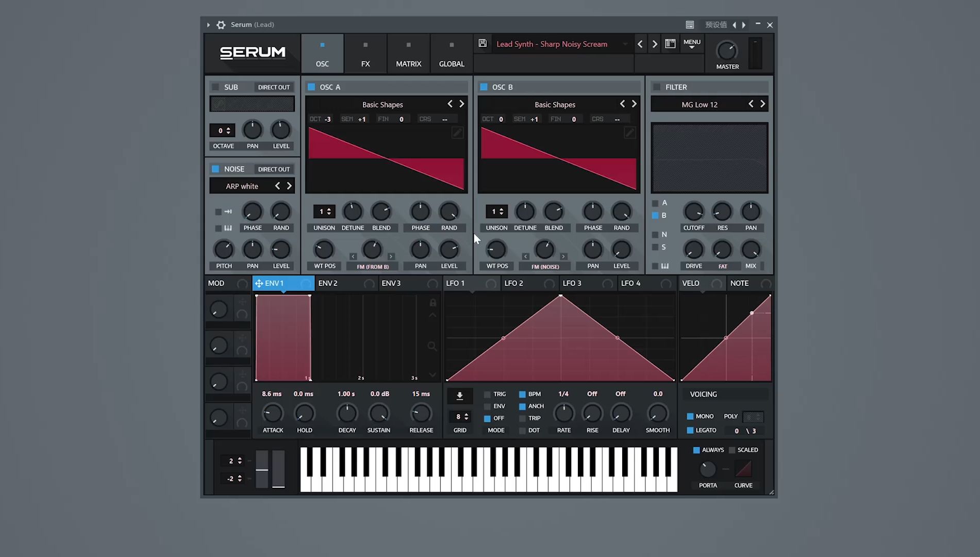Toggle LEGATO checkbox
Image resolution: width=980 pixels, height=557 pixels.
click(x=690, y=430)
